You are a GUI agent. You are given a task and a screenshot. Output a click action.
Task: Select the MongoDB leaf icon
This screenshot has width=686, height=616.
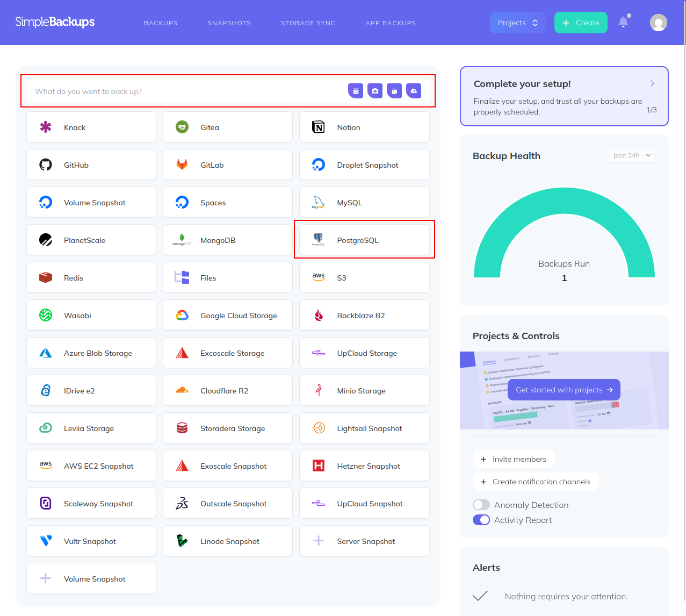coord(182,240)
